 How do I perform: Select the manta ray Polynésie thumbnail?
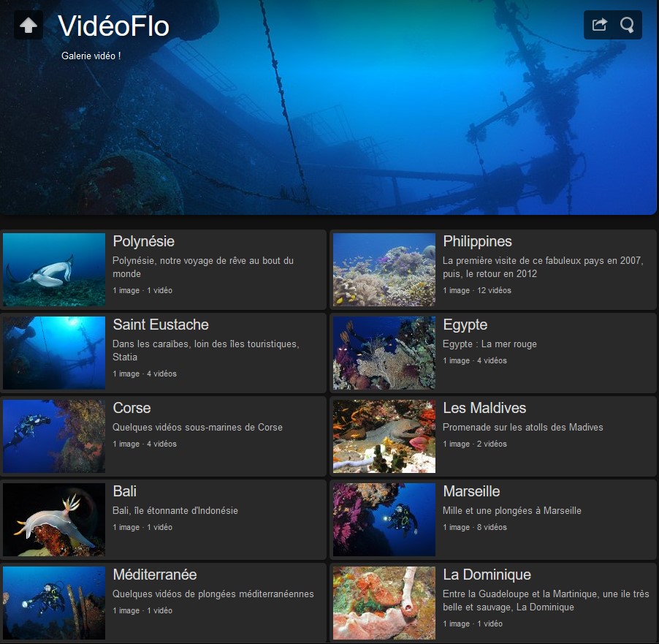pyautogui.click(x=54, y=270)
